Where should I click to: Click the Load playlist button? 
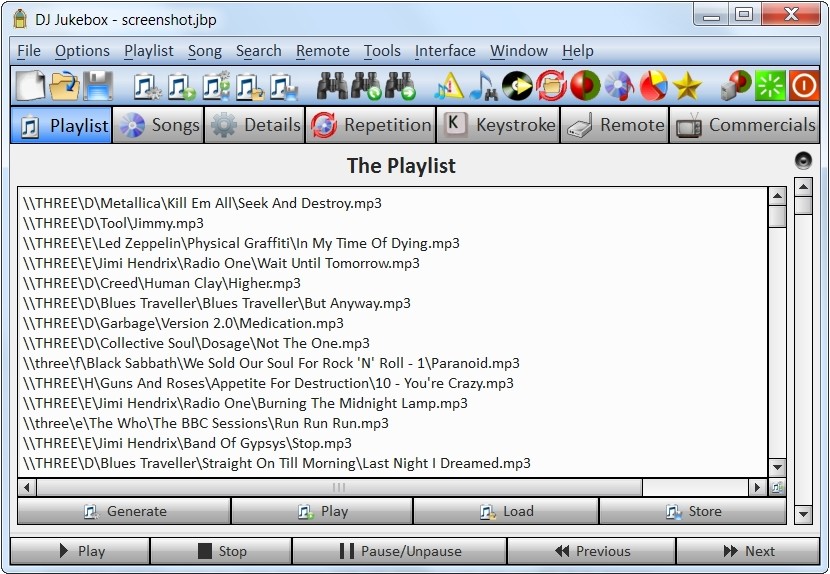(506, 511)
